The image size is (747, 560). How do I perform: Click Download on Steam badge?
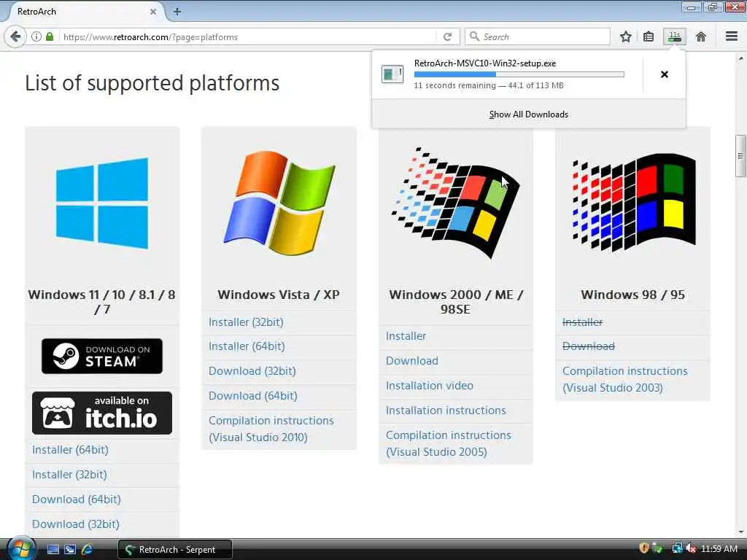102,356
